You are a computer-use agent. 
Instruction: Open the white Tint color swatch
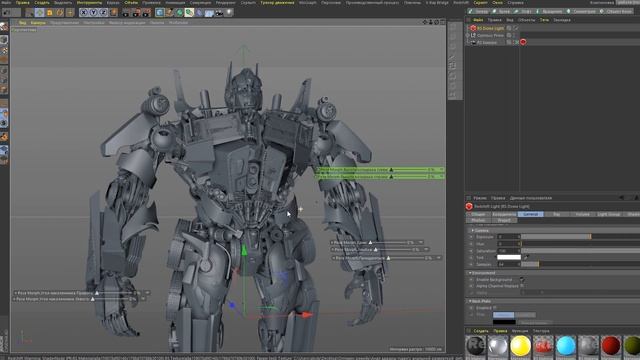[509, 257]
